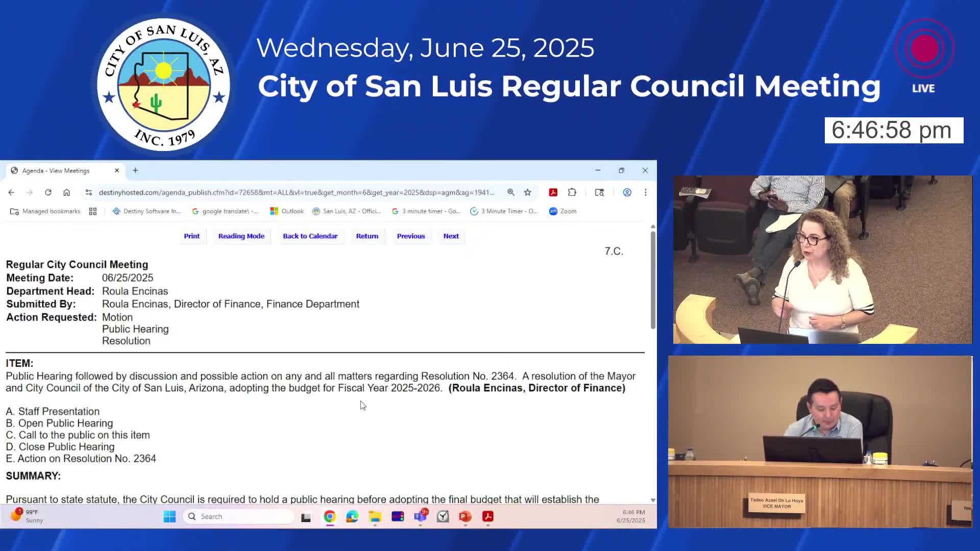
Task: Click the Next agenda item button
Action: (x=451, y=236)
